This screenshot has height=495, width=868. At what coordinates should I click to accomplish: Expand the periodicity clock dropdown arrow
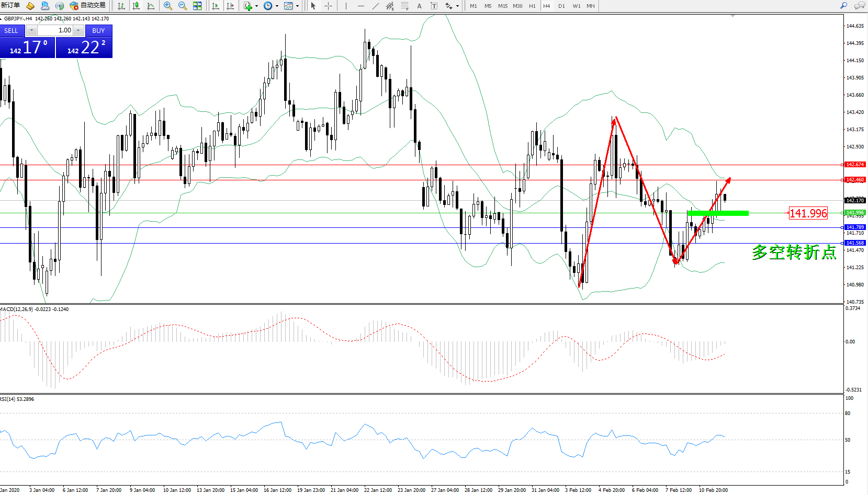click(x=277, y=6)
